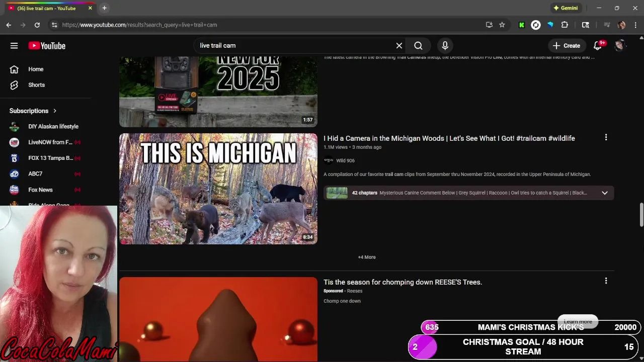Open the YouTube hamburger guide menu
Viewport: 644px width, 362px height.
(14, 46)
